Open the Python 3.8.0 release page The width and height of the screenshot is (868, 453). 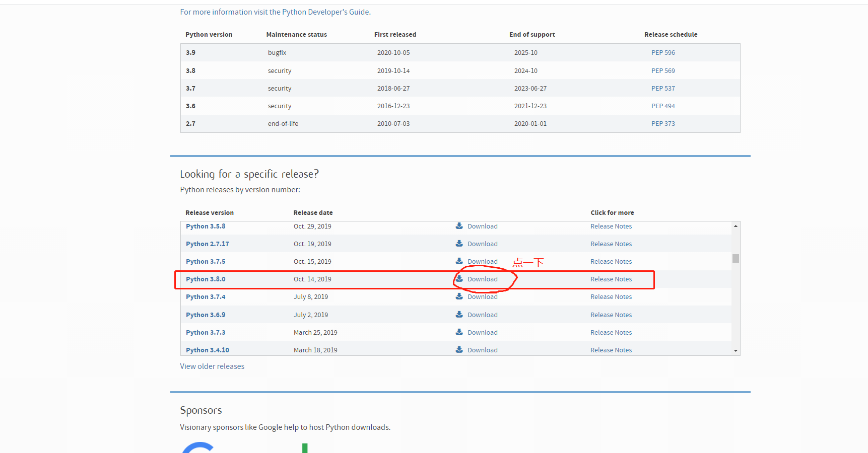pos(206,279)
